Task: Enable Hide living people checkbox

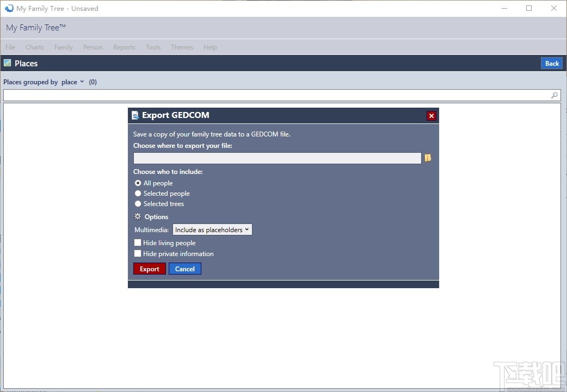Action: click(x=138, y=243)
